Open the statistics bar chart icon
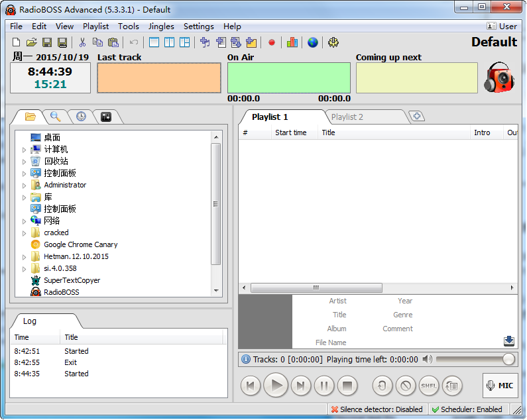Image resolution: width=527 pixels, height=420 pixels. coord(292,42)
